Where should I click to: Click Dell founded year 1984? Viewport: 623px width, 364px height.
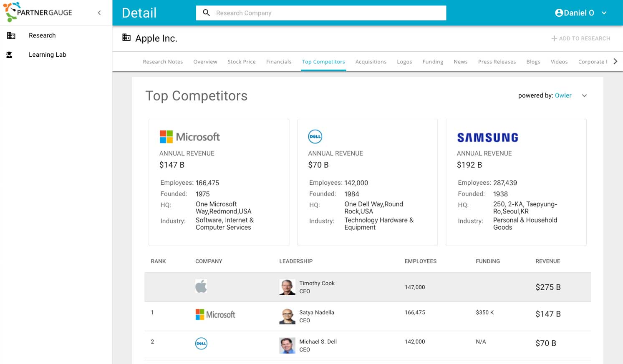click(352, 194)
